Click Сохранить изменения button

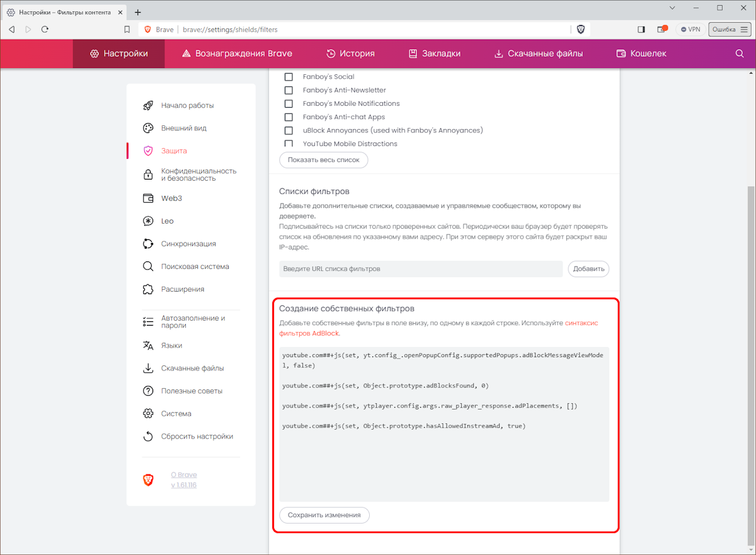point(324,515)
